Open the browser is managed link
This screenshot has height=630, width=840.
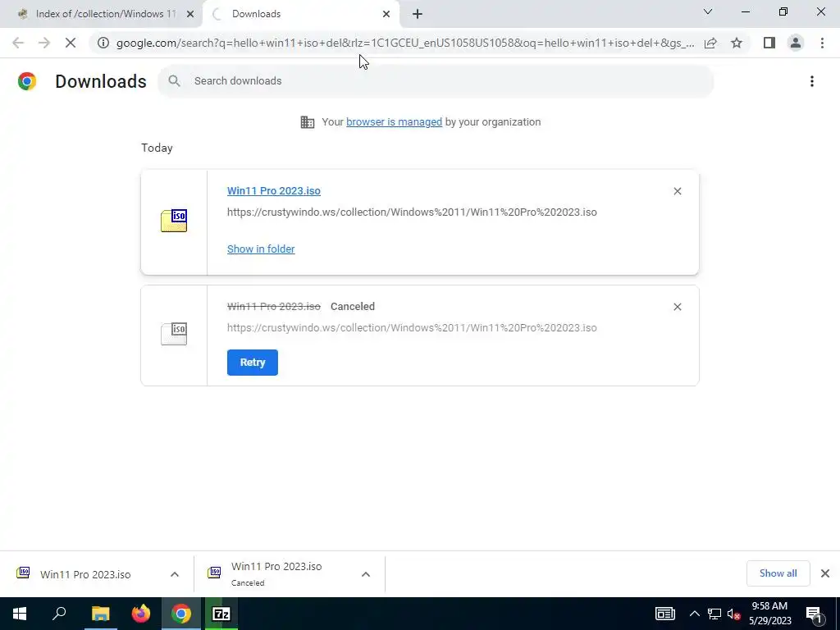(x=395, y=122)
